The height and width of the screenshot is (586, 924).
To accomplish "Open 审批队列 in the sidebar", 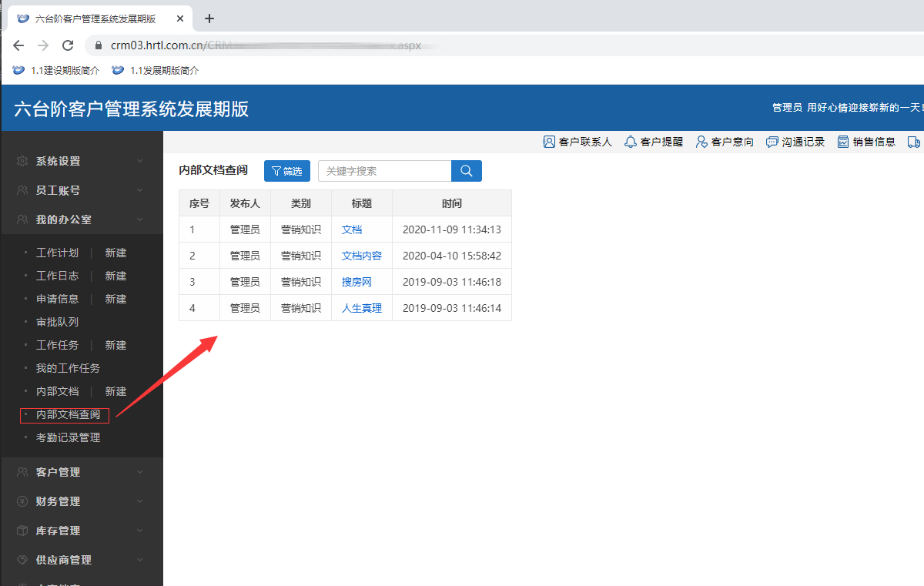I will point(57,322).
